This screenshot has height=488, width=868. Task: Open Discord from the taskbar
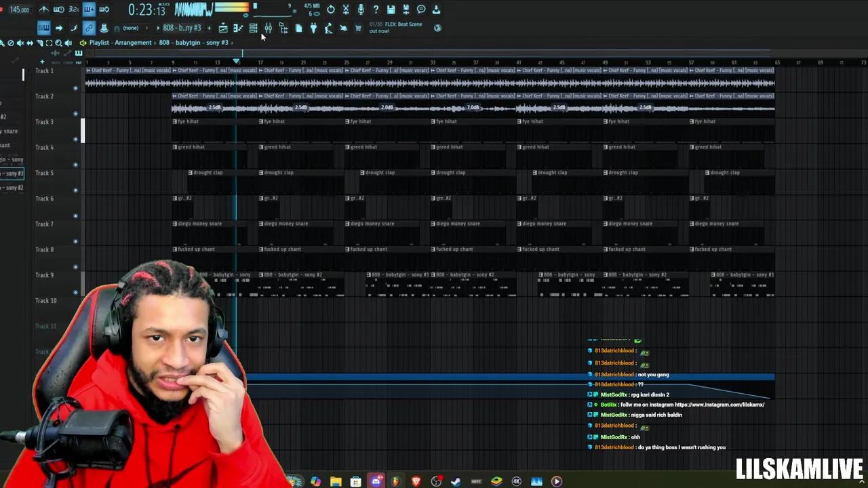coord(376,481)
